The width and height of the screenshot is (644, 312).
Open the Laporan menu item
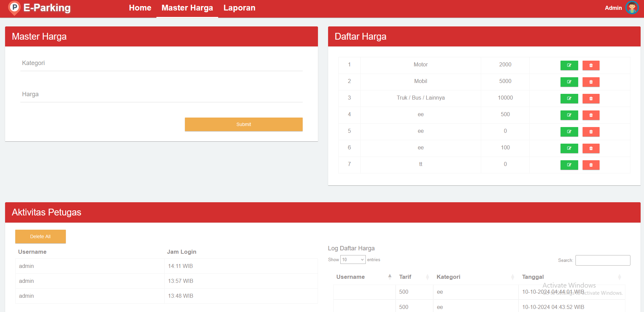pos(239,8)
